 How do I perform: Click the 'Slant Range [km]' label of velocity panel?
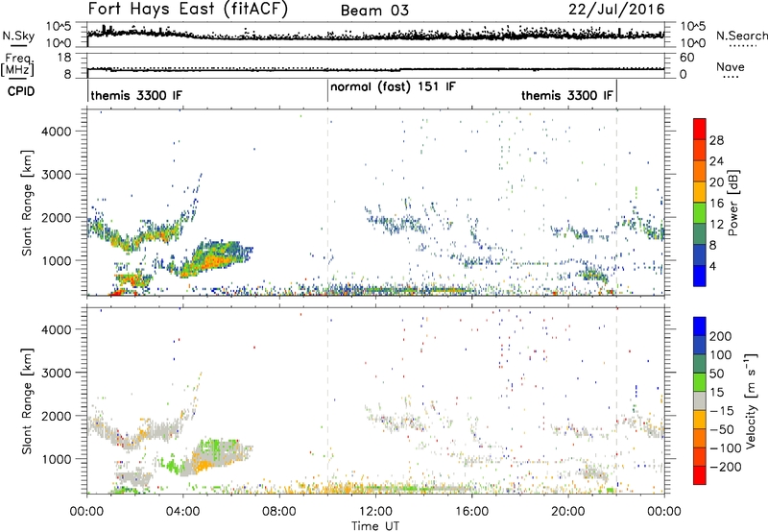(27, 401)
